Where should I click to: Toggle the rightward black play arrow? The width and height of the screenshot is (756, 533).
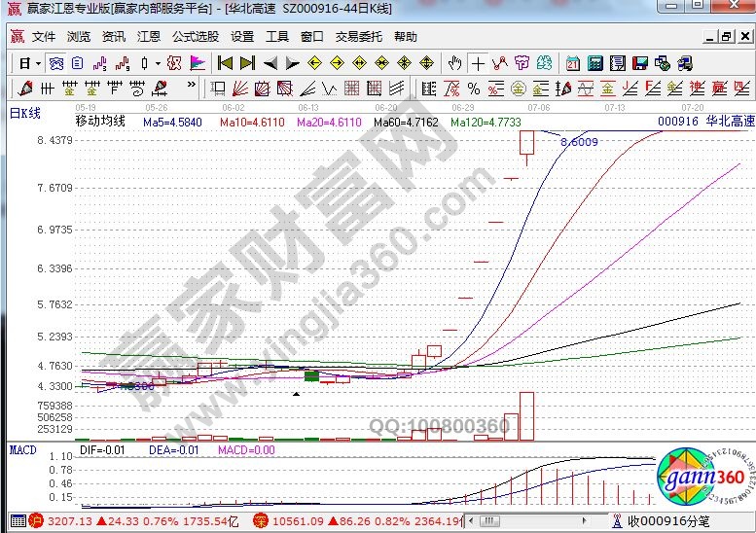click(x=292, y=63)
